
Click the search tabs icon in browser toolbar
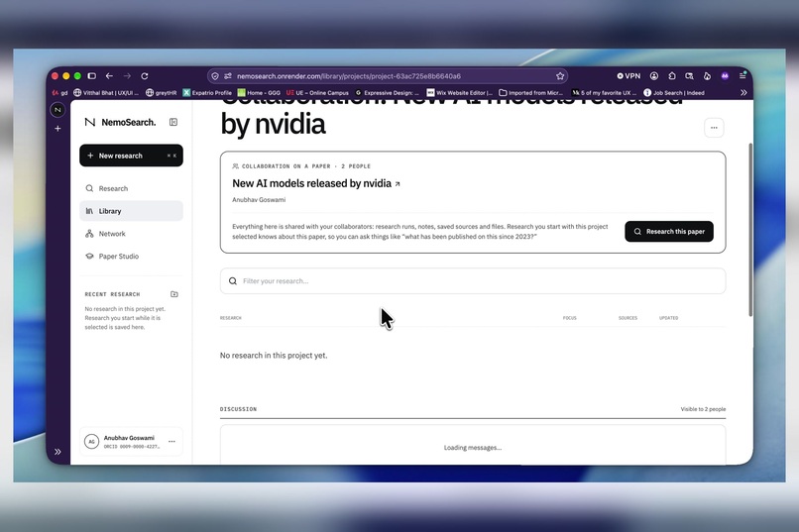[689, 76]
